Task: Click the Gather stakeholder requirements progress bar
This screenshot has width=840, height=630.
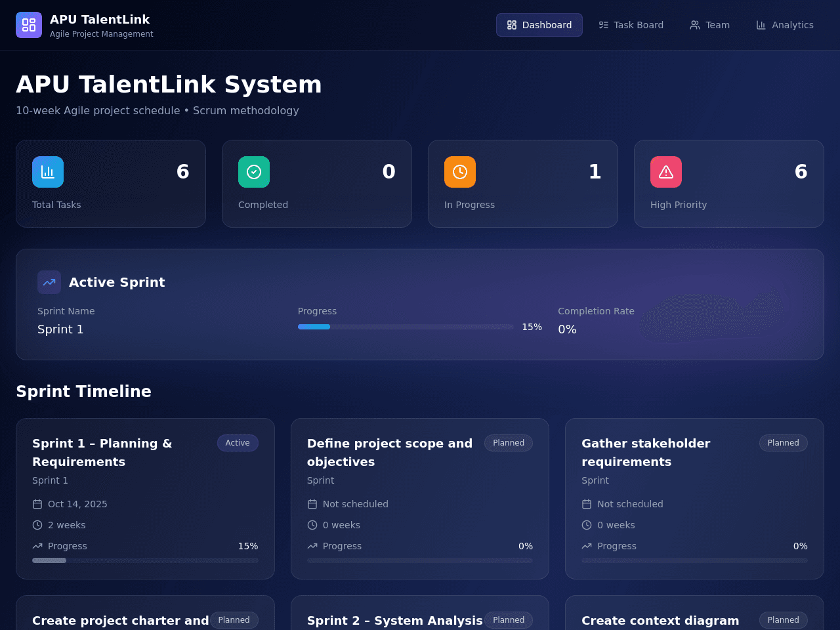Action: 694,560
